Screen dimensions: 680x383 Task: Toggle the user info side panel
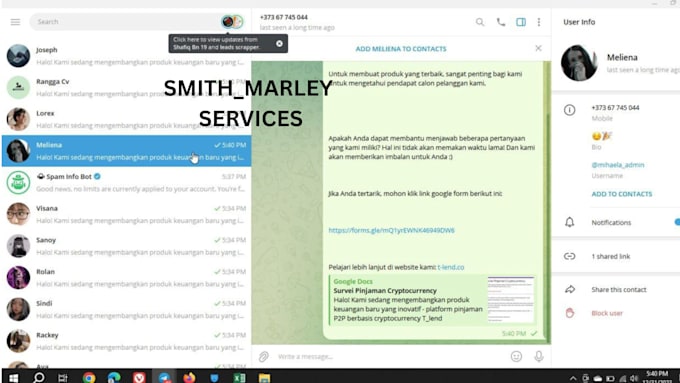coord(521,22)
